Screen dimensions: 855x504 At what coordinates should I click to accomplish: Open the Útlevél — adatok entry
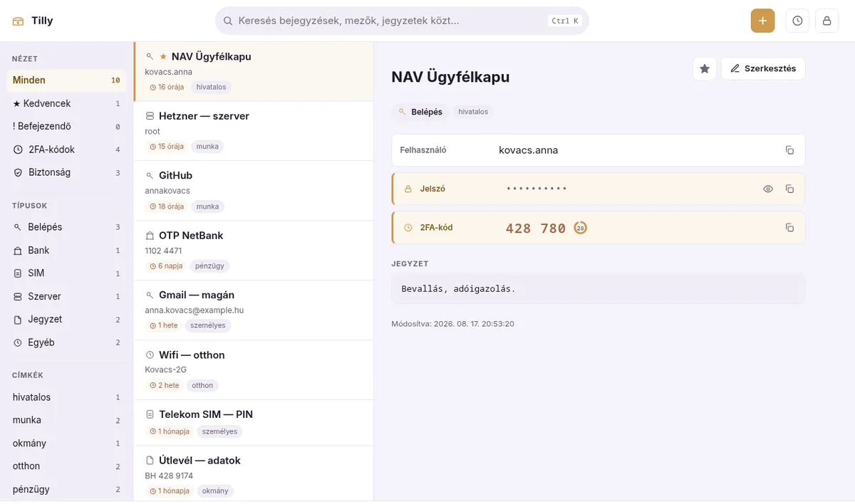click(254, 474)
